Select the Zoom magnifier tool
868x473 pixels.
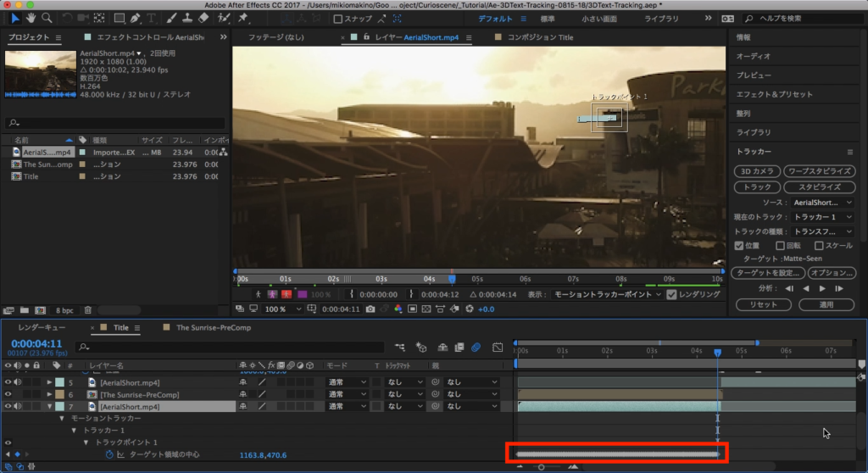47,18
